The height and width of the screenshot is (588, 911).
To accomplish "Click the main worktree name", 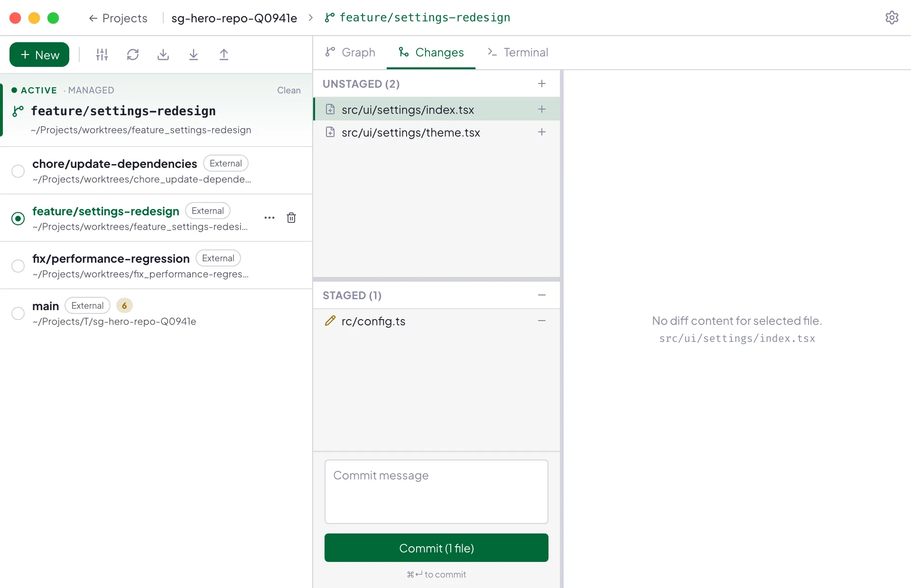I will coord(46,306).
